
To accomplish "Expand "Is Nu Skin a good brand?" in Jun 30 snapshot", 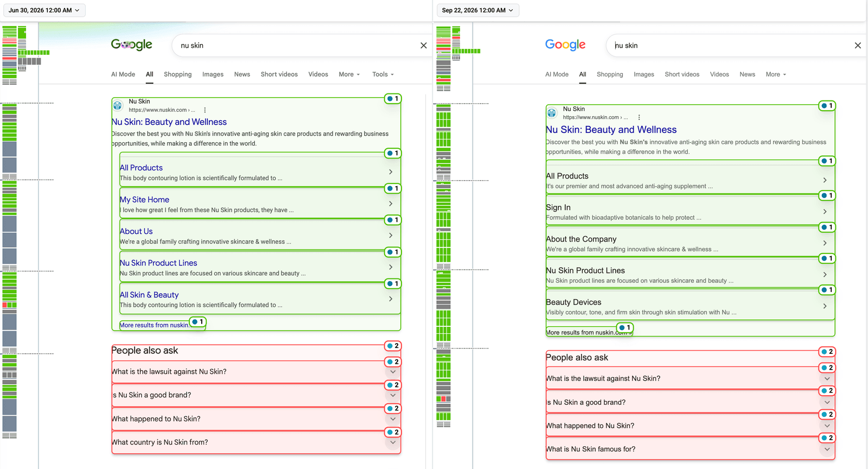I will click(256, 395).
